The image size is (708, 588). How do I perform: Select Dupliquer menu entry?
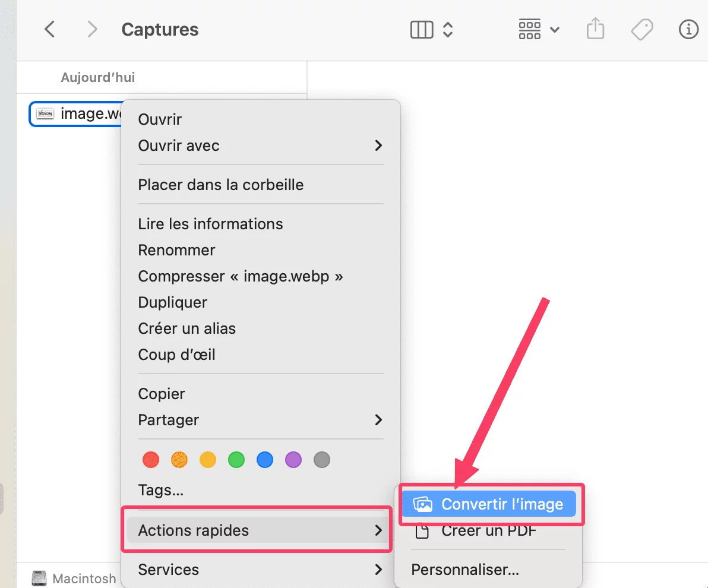click(260, 302)
